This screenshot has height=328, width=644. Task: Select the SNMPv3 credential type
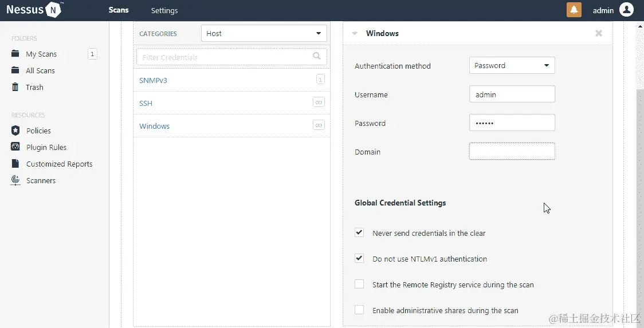(x=153, y=80)
